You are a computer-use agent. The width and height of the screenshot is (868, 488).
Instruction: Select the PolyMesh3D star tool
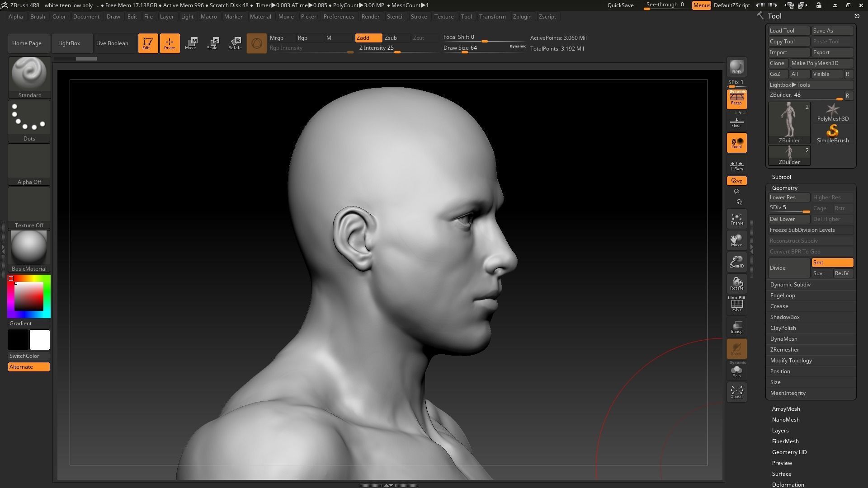(x=832, y=112)
